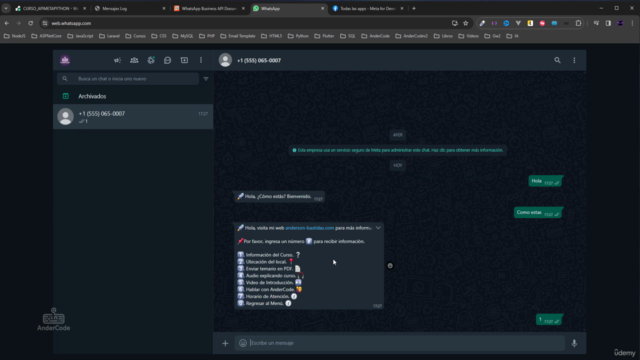
Task: Click 'Enviar temario en PDF.' menu line
Action: click(269, 269)
